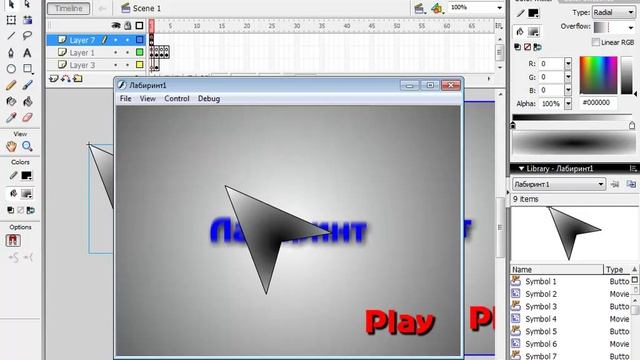This screenshot has width=640, height=360.
Task: Click the Tools panel fill color swatch
Action: point(27,193)
